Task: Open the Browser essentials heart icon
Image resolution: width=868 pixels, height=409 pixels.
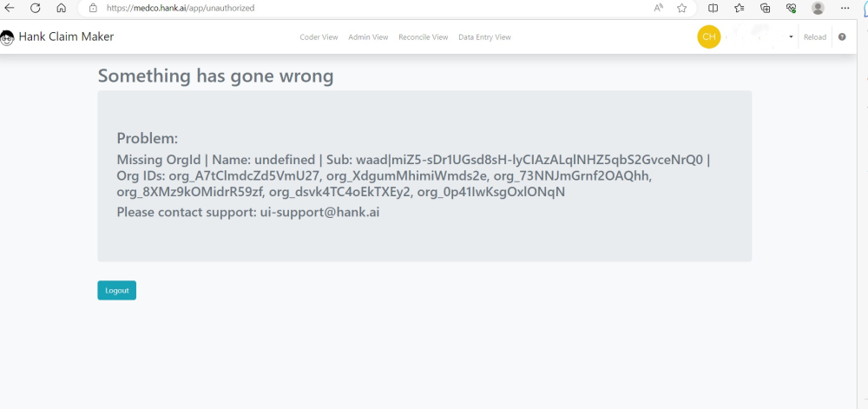Action: [x=791, y=8]
